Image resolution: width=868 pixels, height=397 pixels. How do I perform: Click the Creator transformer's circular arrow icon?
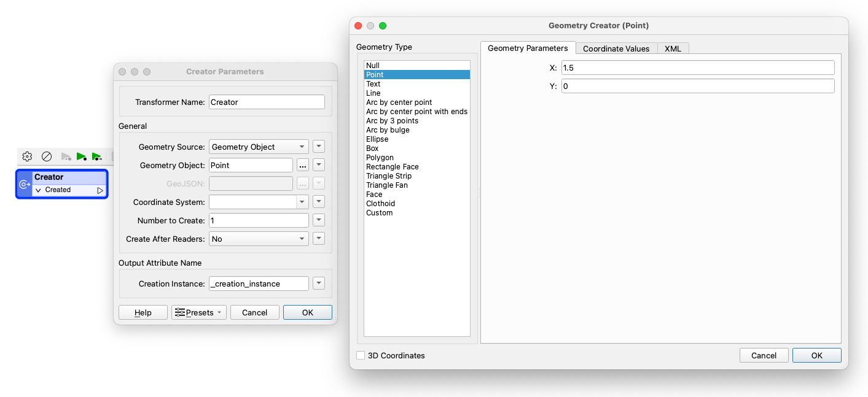(24, 184)
